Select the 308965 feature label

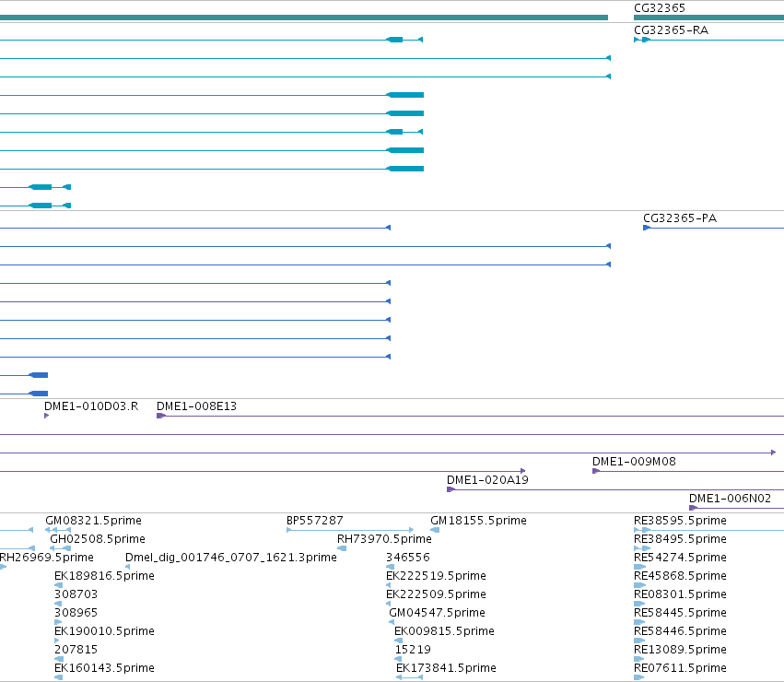coord(76,613)
